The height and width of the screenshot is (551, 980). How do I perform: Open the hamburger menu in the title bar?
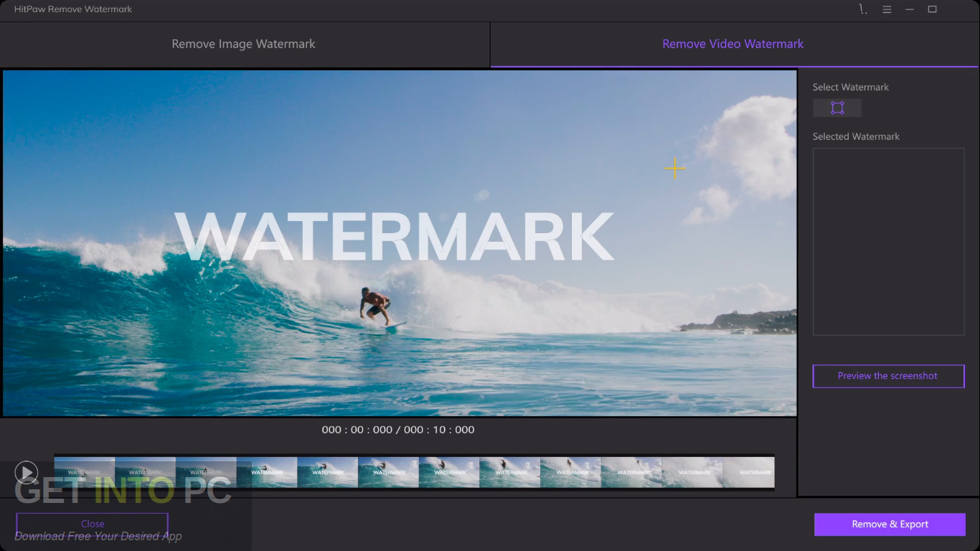pyautogui.click(x=887, y=9)
